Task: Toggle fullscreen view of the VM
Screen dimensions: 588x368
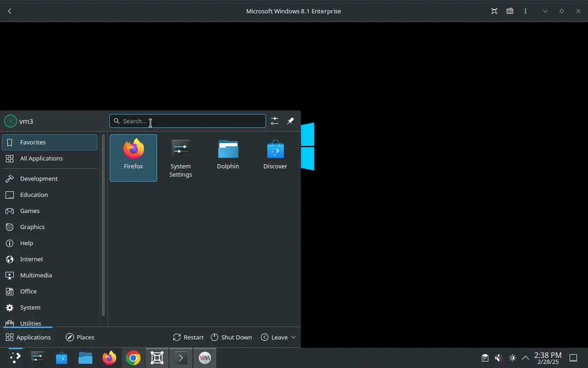Action: [x=494, y=11]
